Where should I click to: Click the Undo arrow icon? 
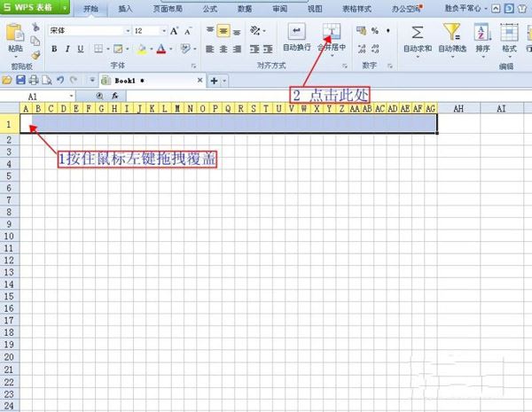(60, 80)
